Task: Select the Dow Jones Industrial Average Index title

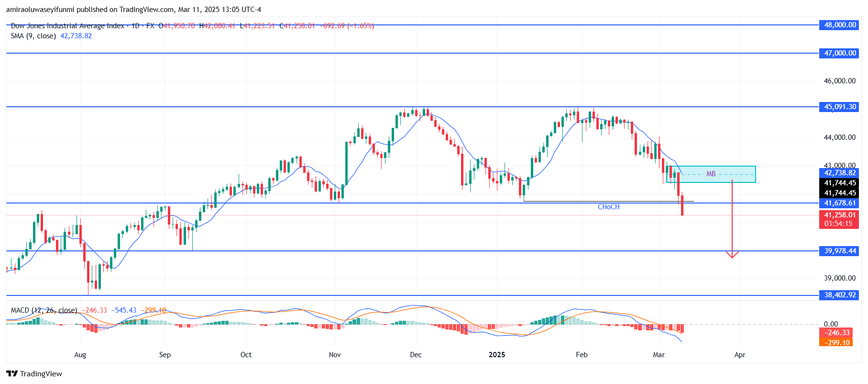Action: [x=67, y=26]
